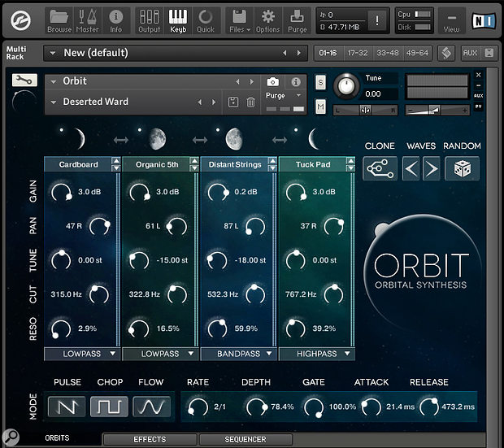This screenshot has width=504, height=448.
Task: Open instrument edit wrench icon
Action: (x=24, y=80)
